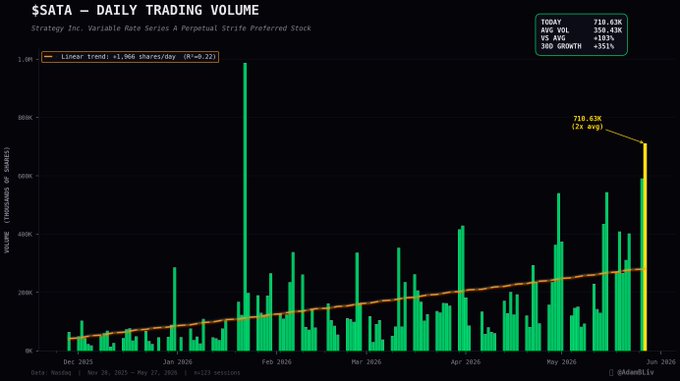Click the @AdamBLiv credit handle
The width and height of the screenshot is (680, 381).
(635, 372)
